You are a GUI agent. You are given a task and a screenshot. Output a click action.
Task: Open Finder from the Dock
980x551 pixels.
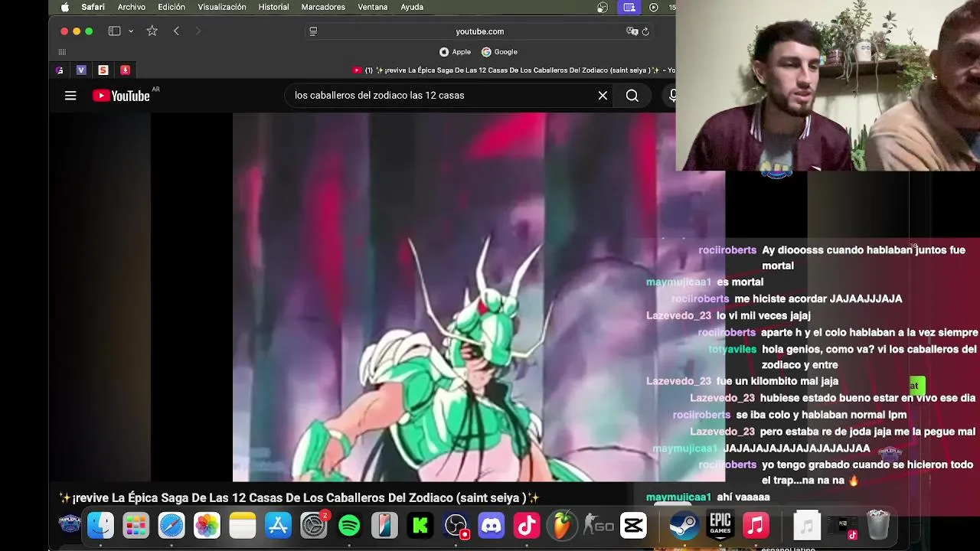[100, 525]
